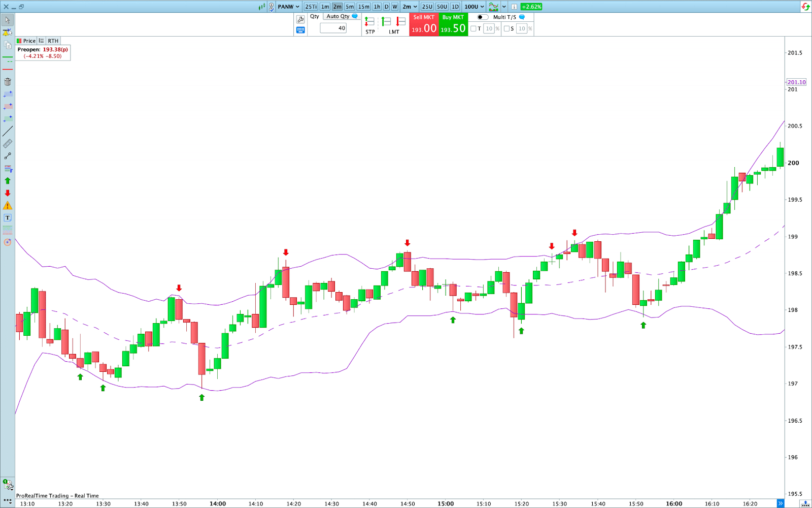Enable the T target checkbox
This screenshot has width=812, height=508.
pyautogui.click(x=473, y=29)
